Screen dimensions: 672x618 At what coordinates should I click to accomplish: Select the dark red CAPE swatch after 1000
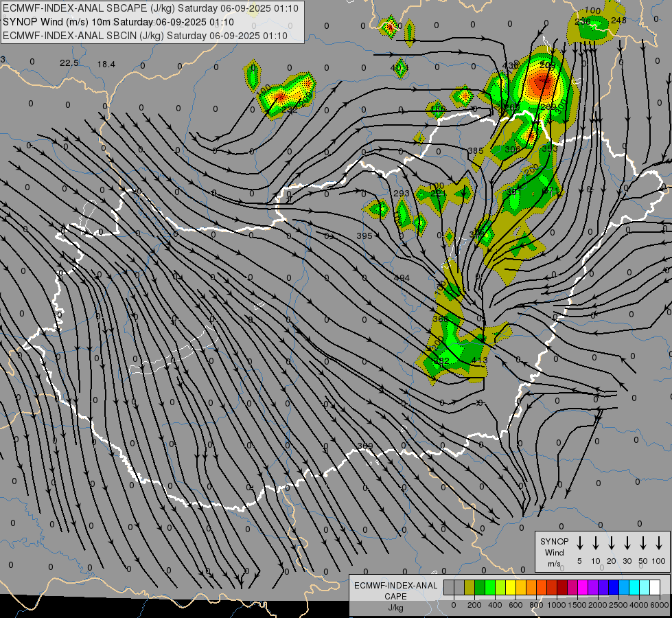click(x=562, y=587)
